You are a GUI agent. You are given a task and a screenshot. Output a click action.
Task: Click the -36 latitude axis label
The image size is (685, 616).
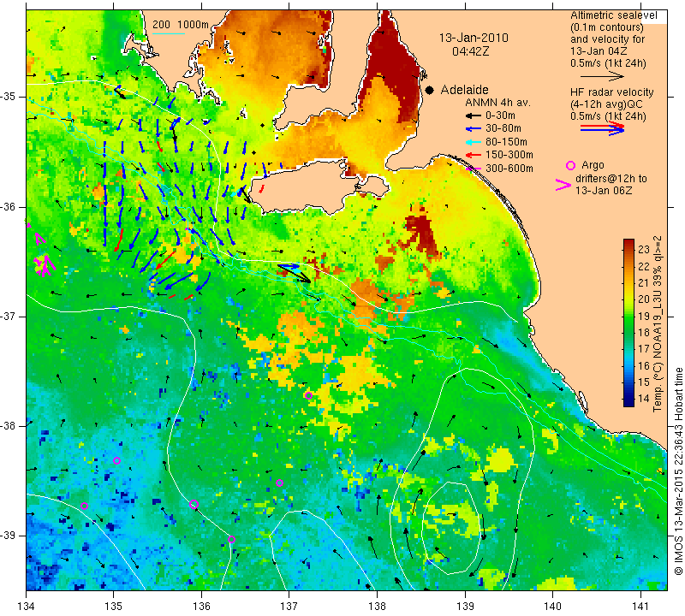click(9, 206)
